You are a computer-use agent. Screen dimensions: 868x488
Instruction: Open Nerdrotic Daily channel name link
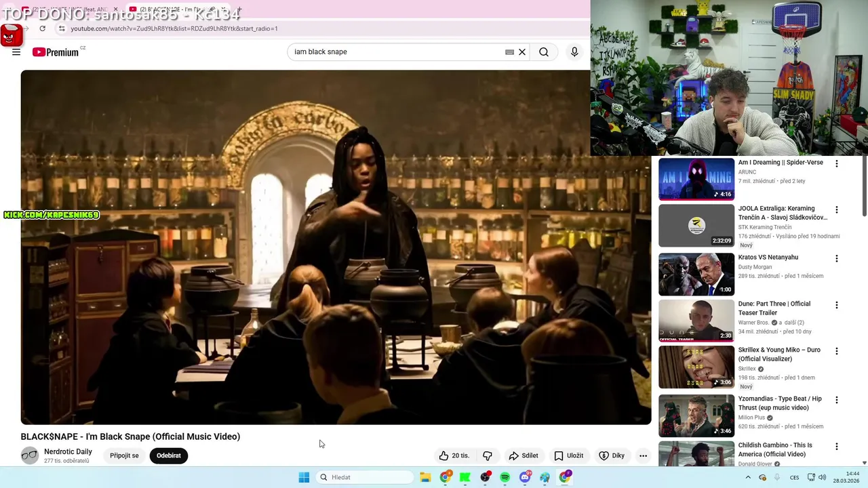point(68,451)
